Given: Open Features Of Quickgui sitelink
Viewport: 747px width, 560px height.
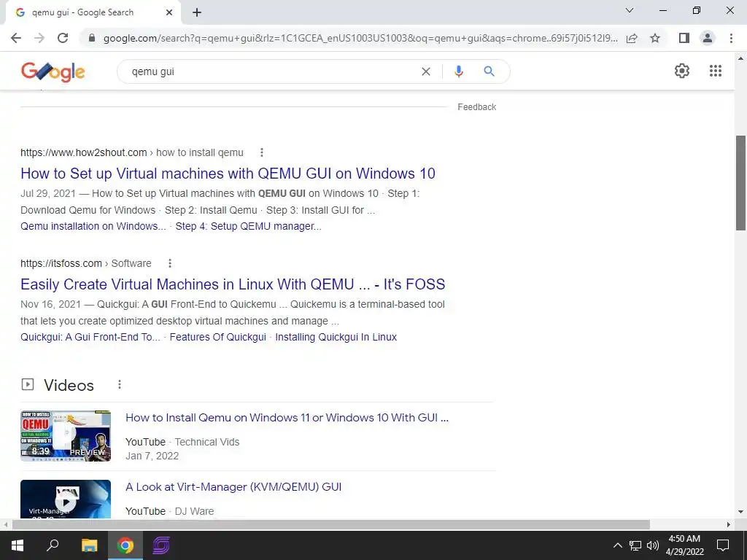Looking at the screenshot, I should click(x=217, y=337).
